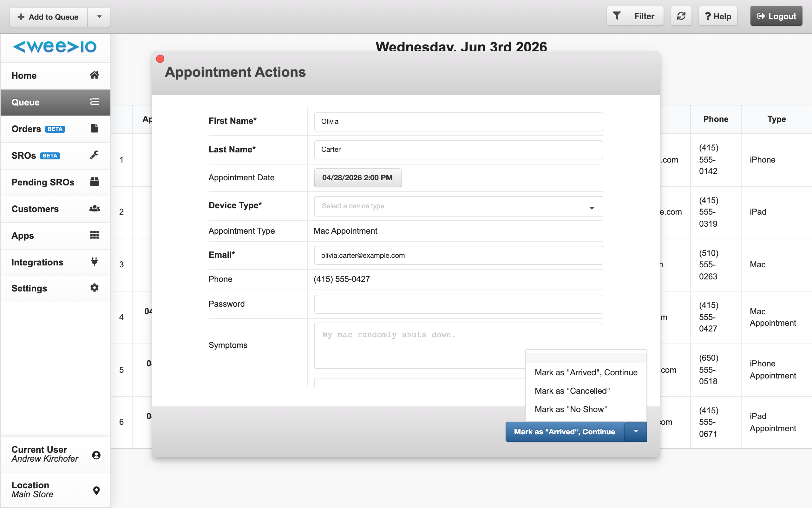Click the Home house icon in sidebar
Screen dimensions: 812x508
(94, 75)
